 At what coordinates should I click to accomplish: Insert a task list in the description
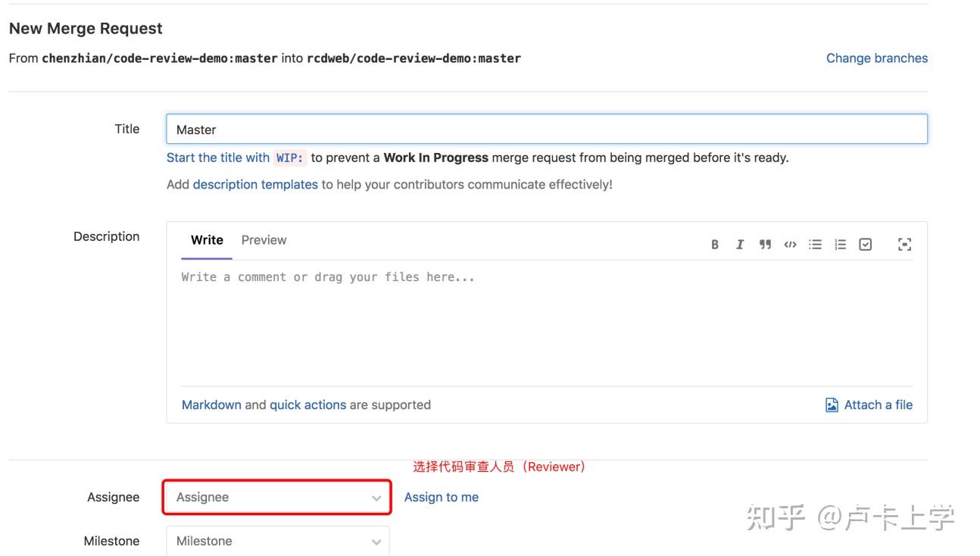866,244
